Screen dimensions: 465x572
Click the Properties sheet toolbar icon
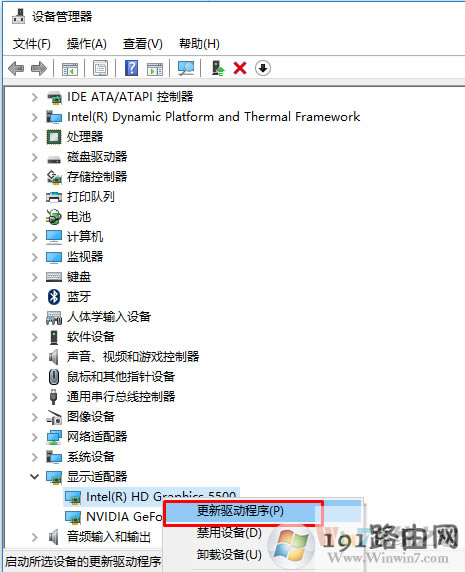point(100,68)
